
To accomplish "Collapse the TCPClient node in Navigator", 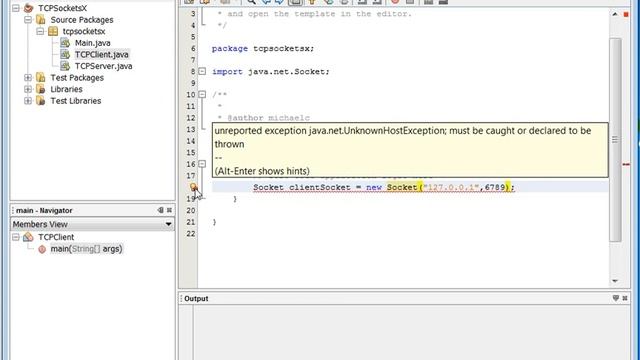I will click(x=16, y=237).
